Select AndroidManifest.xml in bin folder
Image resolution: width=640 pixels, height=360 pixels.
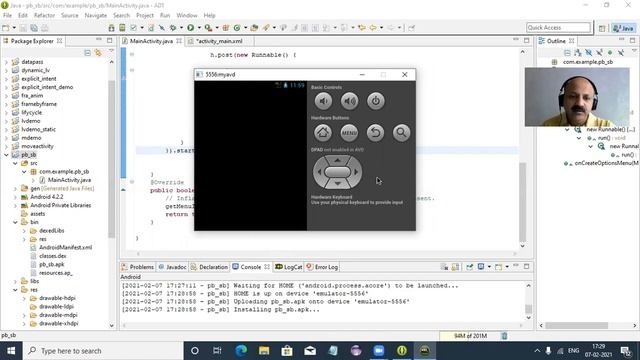click(x=65, y=247)
